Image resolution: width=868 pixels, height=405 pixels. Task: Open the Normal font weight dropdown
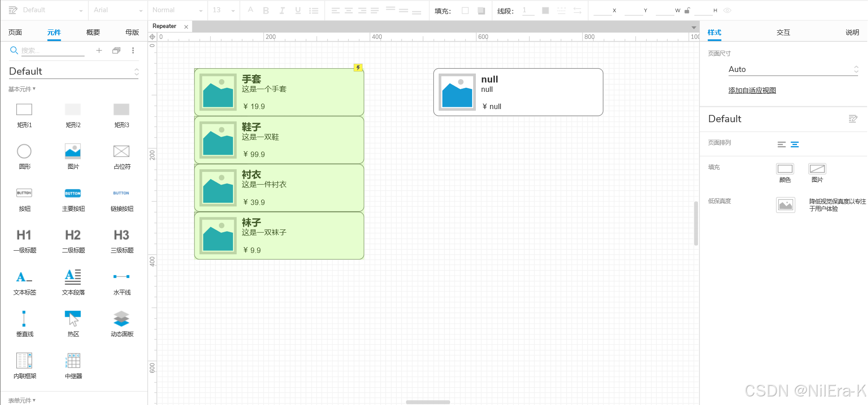pos(177,10)
